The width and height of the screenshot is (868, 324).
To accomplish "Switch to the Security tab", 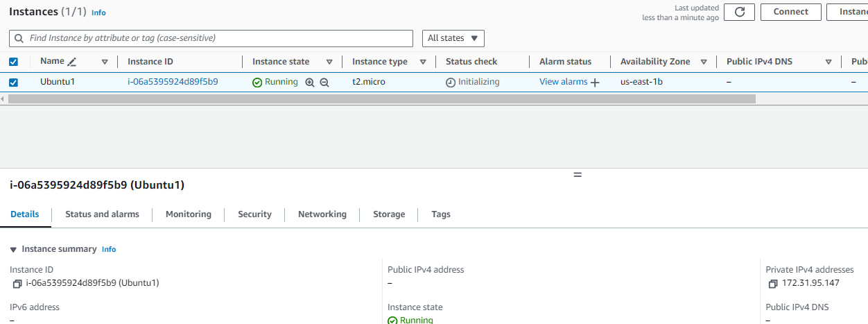I will pos(254,214).
